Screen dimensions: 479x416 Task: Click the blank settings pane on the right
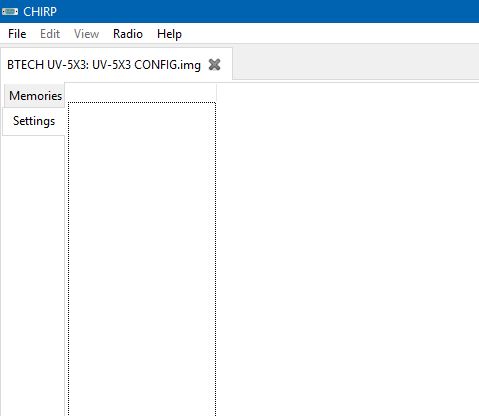pos(348,250)
